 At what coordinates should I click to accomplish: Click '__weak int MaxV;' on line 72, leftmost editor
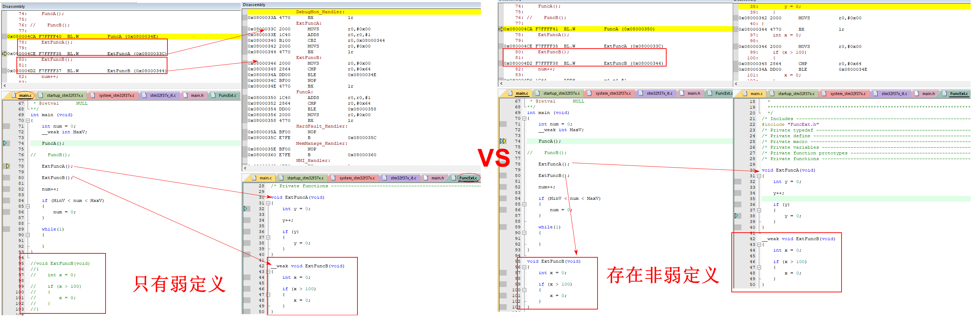[x=64, y=132]
